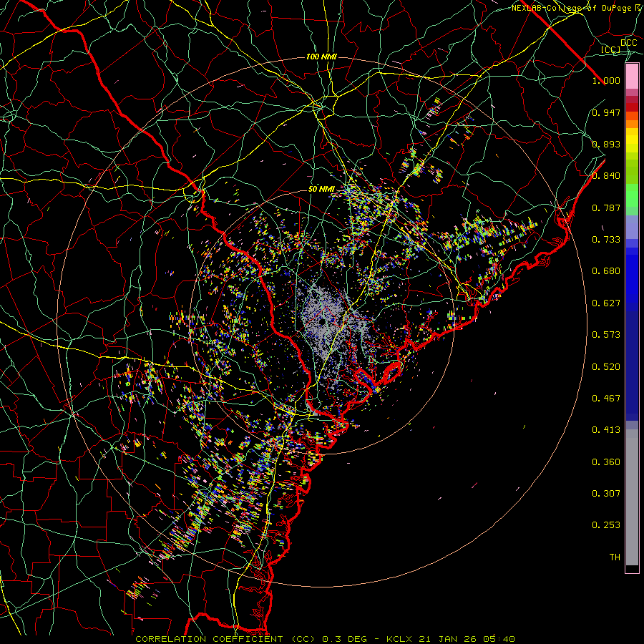Click the 0.253 legend value
644x644 pixels.
coord(606,525)
